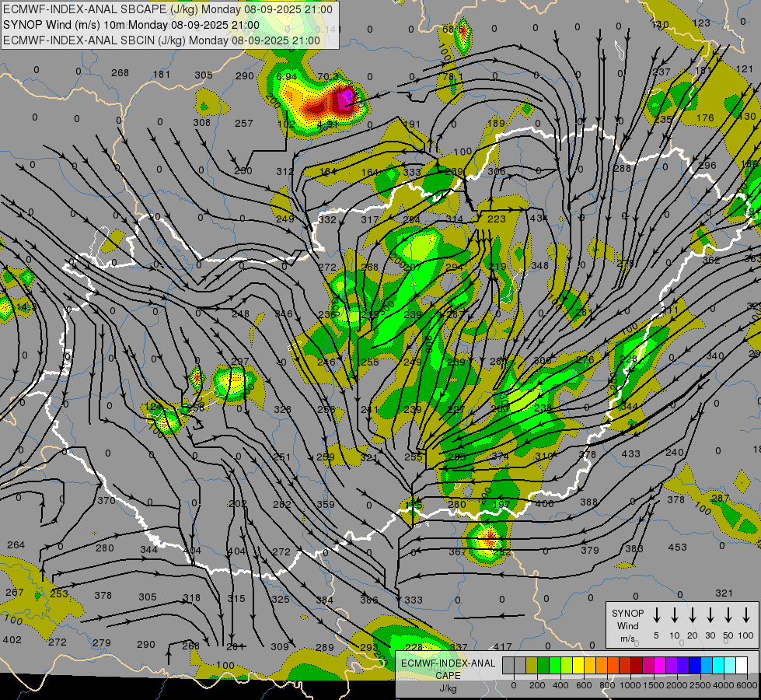The width and height of the screenshot is (761, 700).
Task: Click the map value 379
Action: [590, 550]
